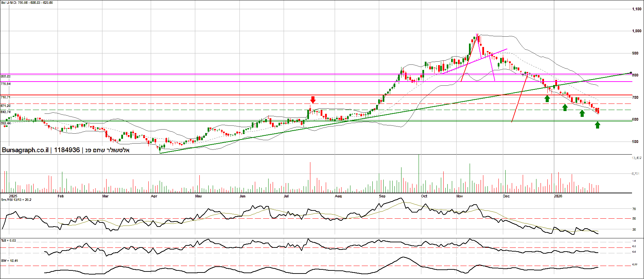Select the Dec date axis label
Image resolution: width=644 pixels, height=279 pixels.
coord(506,196)
